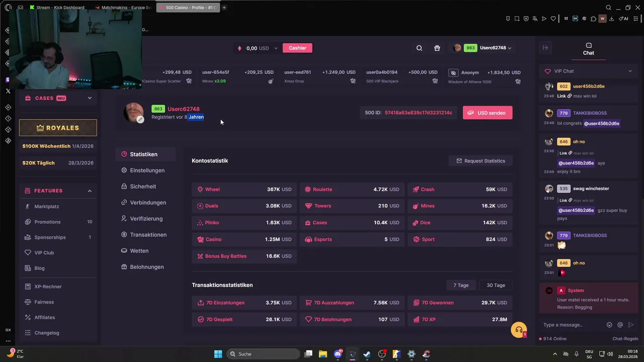Open the Sicherheit profile tab
This screenshot has width=644, height=362.
tap(145, 187)
